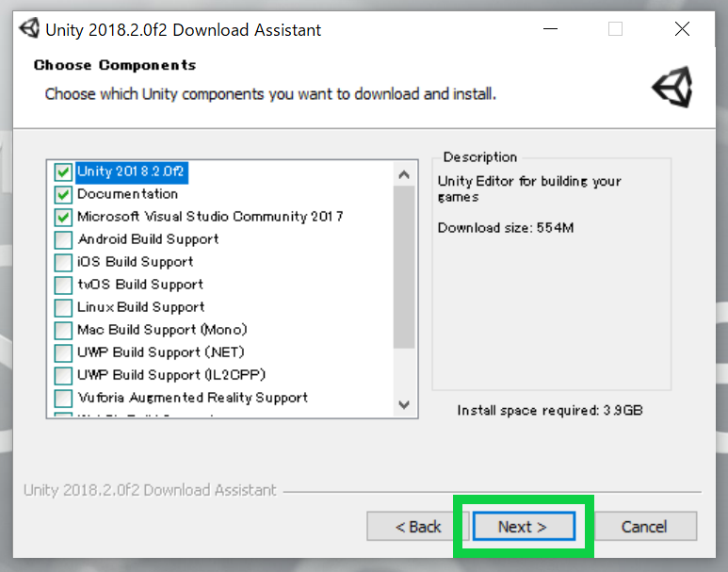
Task: Check the tvOS Build Support checkbox
Action: click(63, 285)
